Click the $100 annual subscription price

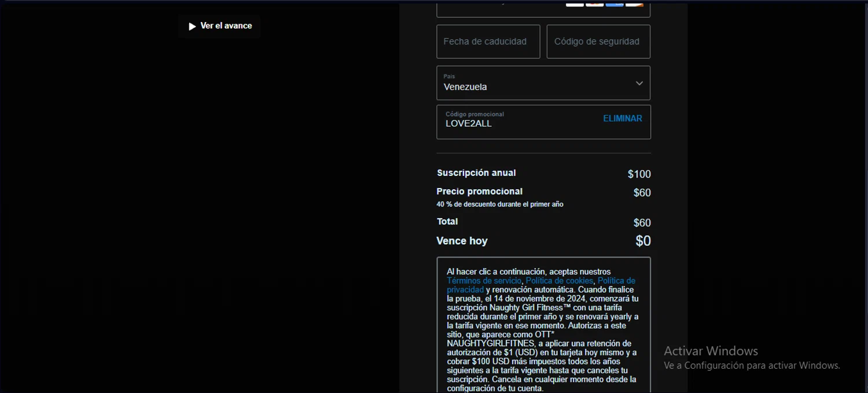(x=639, y=174)
